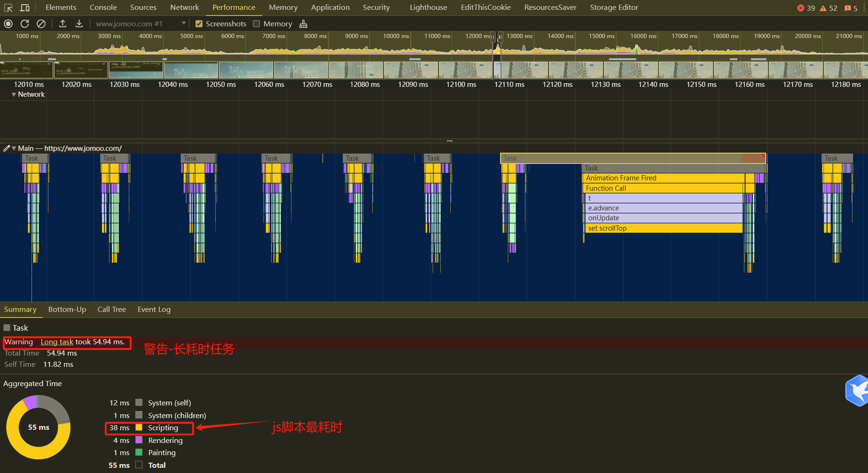Open the errors counter showing 39
This screenshot has width=868, height=473.
coord(806,8)
